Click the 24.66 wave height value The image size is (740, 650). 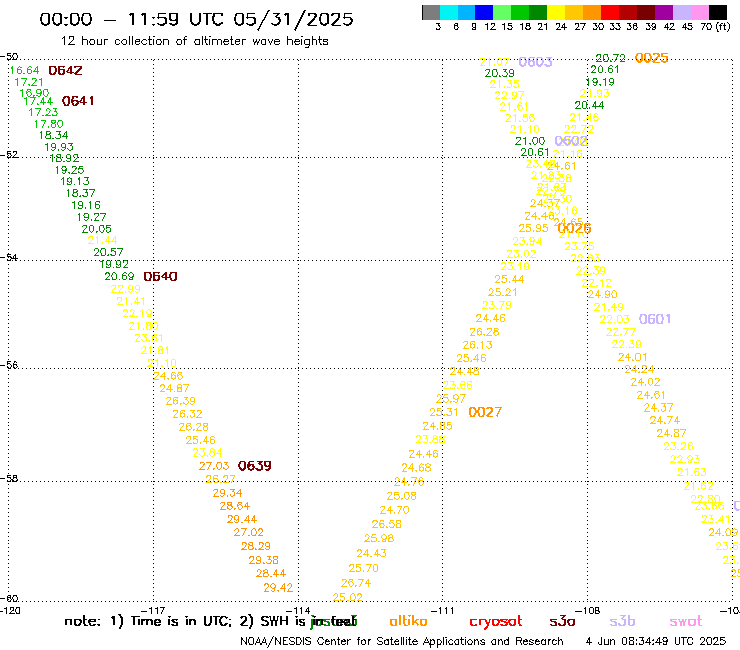[x=168, y=376]
